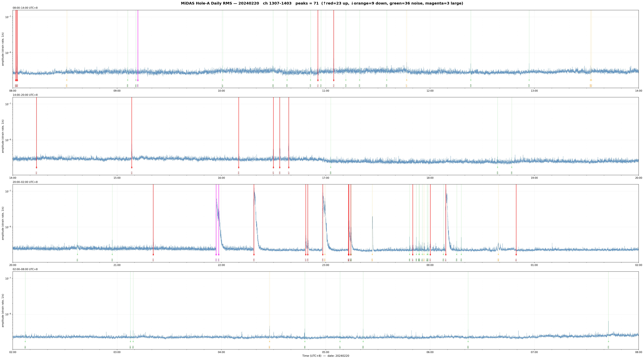Viewport: 644px width, 359px height.
Task: Select the 11:00 time tick label
Action: click(x=326, y=91)
